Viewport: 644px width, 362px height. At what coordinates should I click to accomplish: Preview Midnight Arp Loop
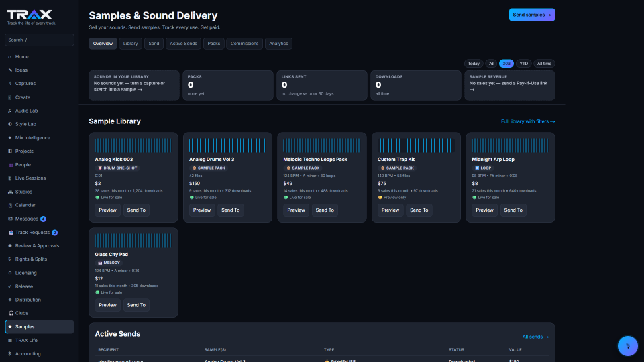pos(484,210)
